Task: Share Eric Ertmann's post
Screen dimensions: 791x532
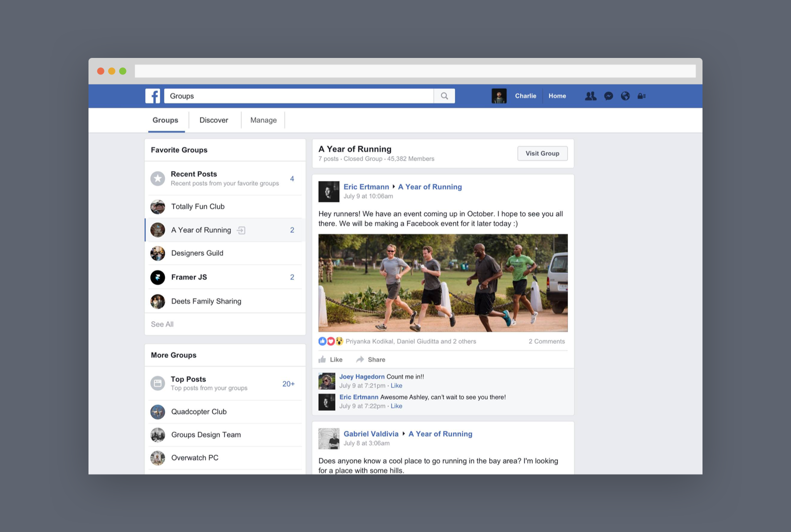Action: (370, 360)
